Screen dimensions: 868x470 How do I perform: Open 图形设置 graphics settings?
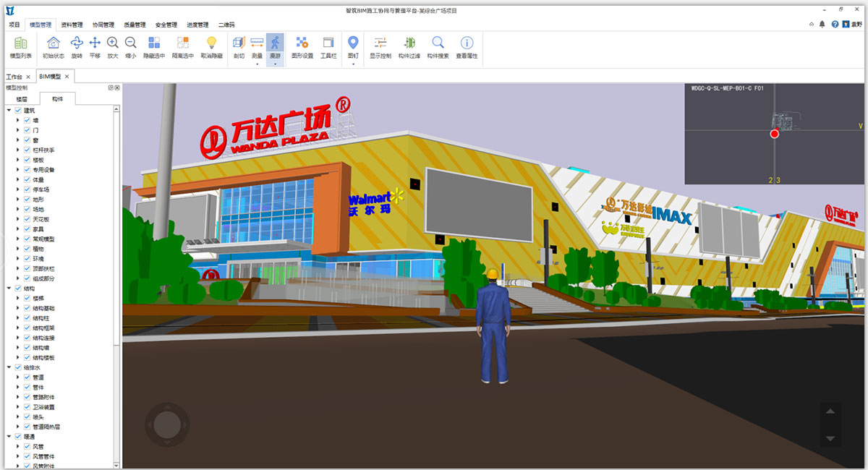pos(302,48)
